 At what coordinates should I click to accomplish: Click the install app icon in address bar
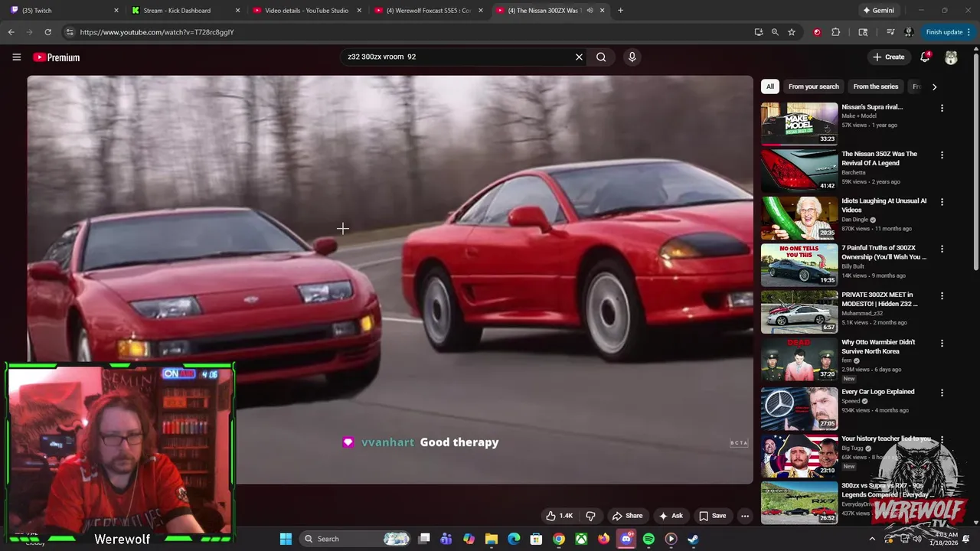coord(759,32)
